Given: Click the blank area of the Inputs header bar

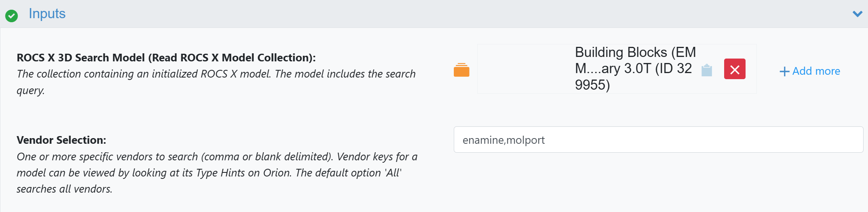Looking at the screenshot, I should 445,14.
